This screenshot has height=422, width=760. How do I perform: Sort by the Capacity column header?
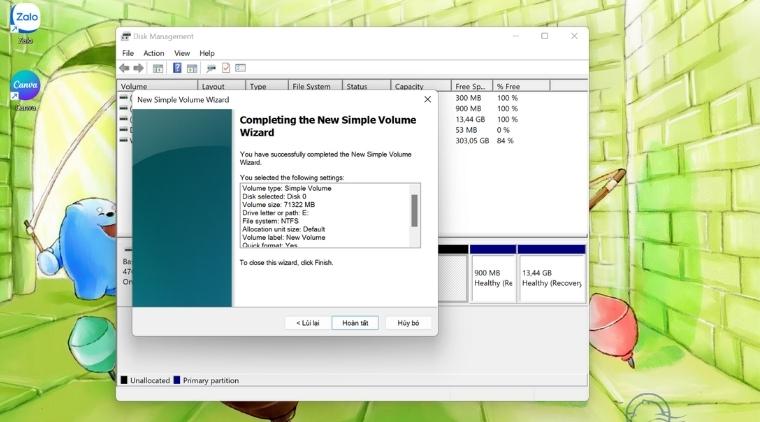coord(421,86)
